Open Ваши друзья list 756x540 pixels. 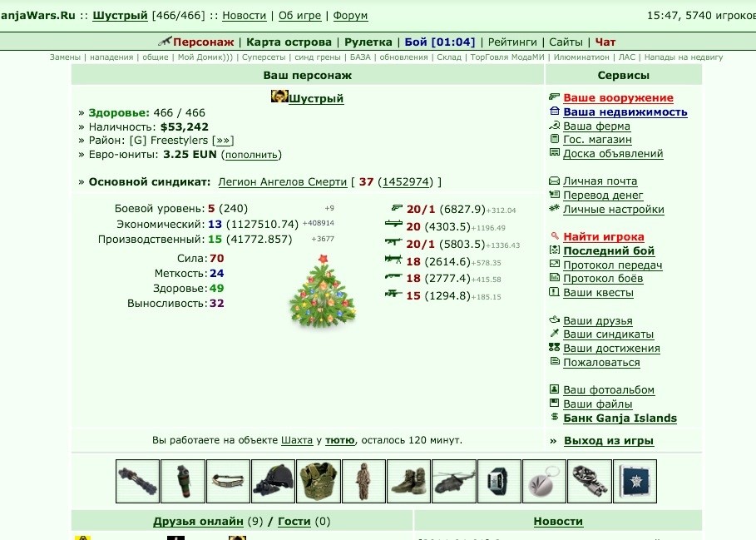[598, 320]
